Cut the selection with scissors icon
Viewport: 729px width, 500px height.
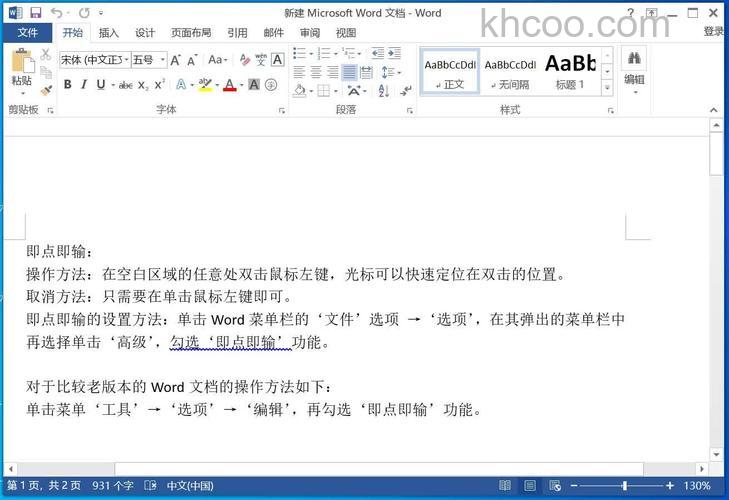(x=46, y=54)
